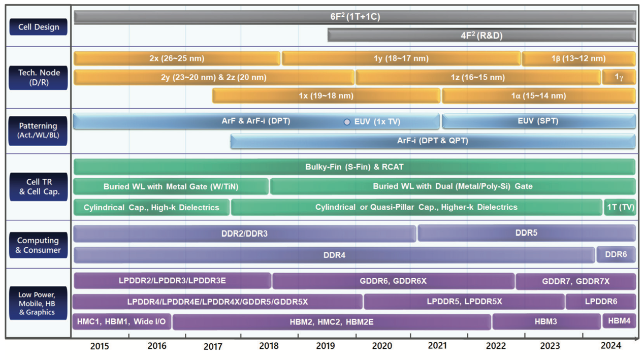
Task: Select the HBM2, HMC2, HBM2E bar
Action: click(332, 322)
